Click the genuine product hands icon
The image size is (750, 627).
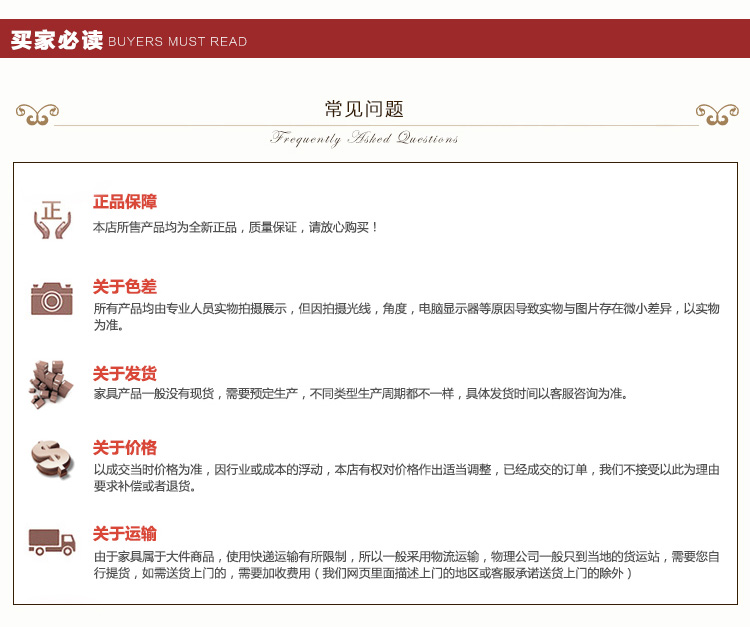(x=52, y=220)
